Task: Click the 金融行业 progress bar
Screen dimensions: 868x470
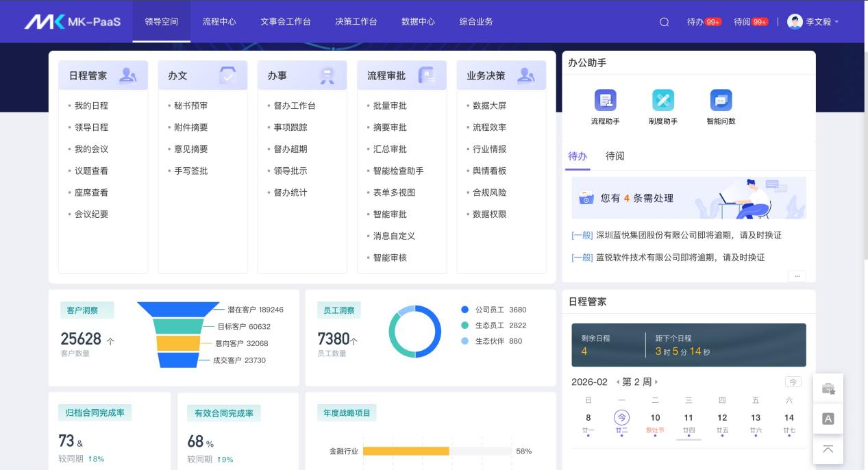Action: 437,451
